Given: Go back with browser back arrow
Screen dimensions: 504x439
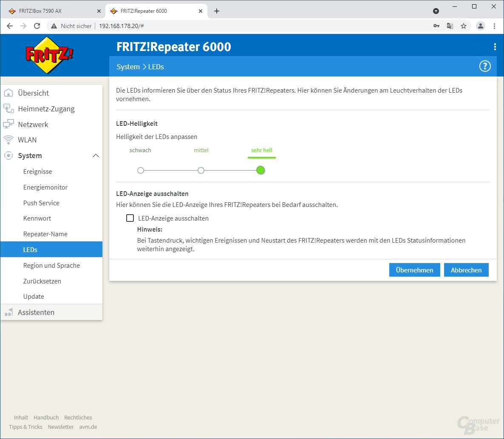Looking at the screenshot, I should point(10,26).
